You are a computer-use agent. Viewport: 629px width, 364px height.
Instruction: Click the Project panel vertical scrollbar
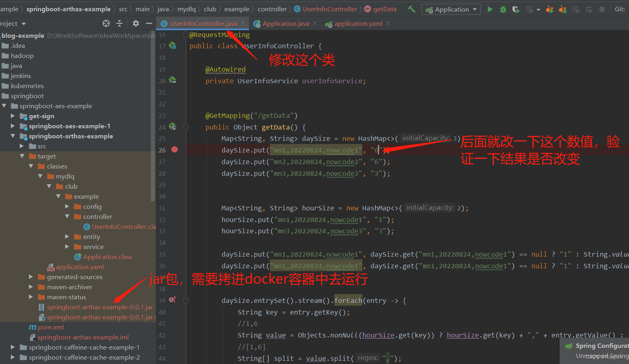point(153,116)
